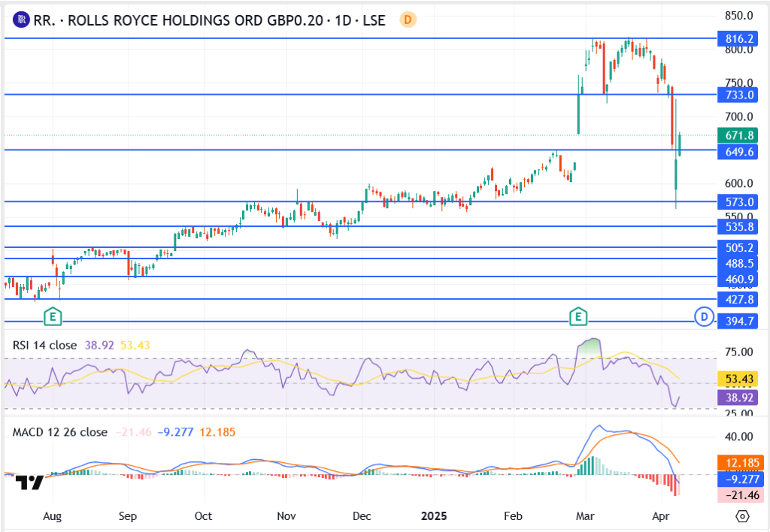Click the TradingView logo
770x532 pixels.
pos(31,482)
